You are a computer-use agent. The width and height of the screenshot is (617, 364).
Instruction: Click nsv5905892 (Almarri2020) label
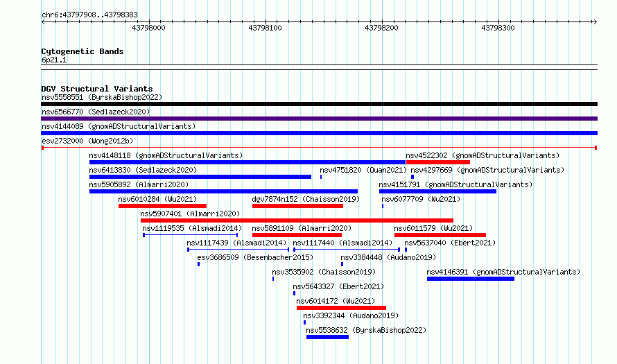coord(139,184)
